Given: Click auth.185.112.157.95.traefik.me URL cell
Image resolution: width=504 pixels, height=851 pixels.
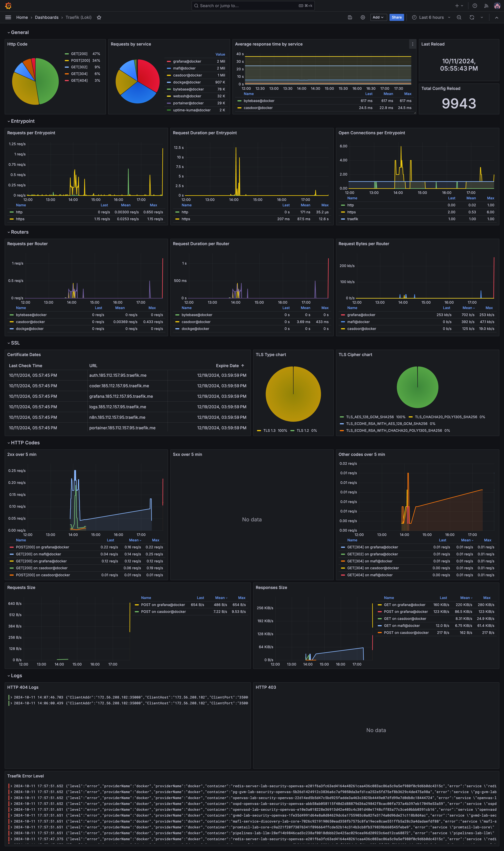Looking at the screenshot, I should 118,376.
